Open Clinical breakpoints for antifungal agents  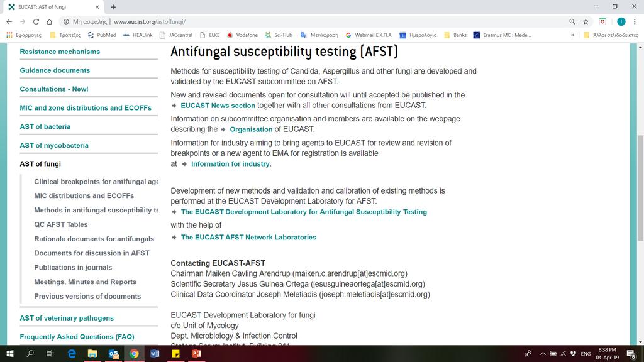(96, 182)
